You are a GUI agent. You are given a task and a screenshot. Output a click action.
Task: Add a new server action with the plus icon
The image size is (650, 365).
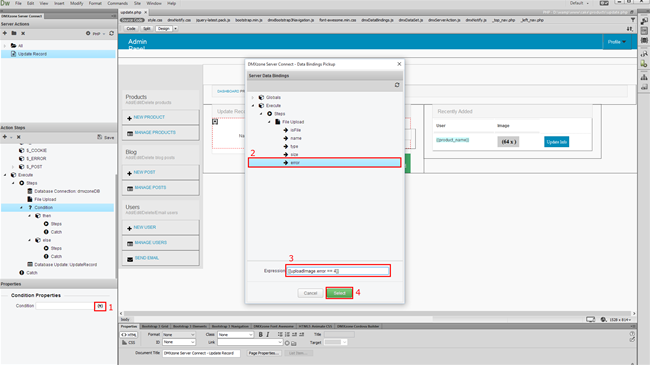coord(5,33)
